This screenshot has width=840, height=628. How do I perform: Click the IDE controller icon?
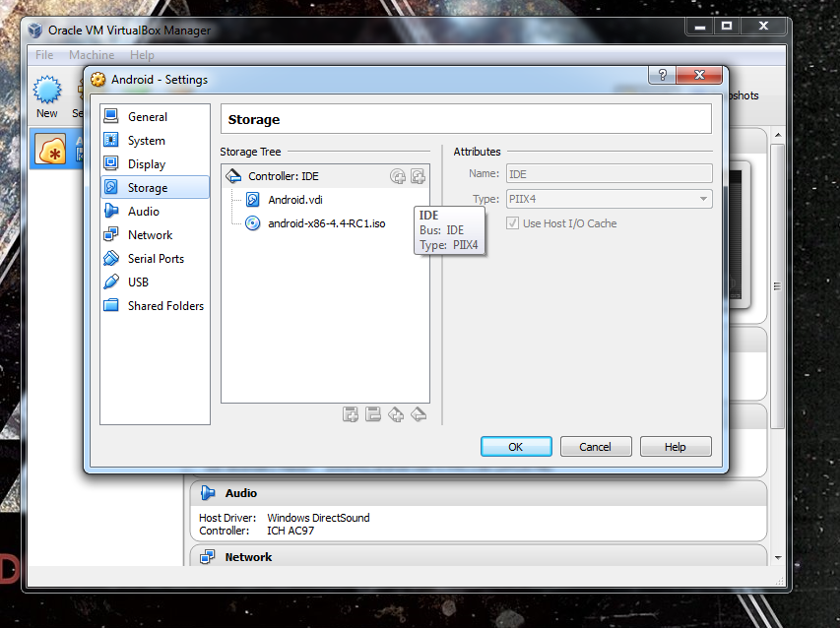coord(233,175)
